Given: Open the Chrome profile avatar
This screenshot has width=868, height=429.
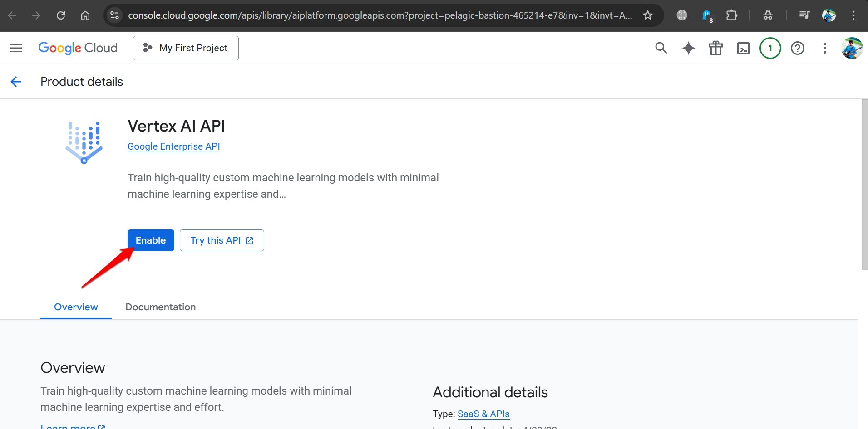Looking at the screenshot, I should click(x=829, y=15).
